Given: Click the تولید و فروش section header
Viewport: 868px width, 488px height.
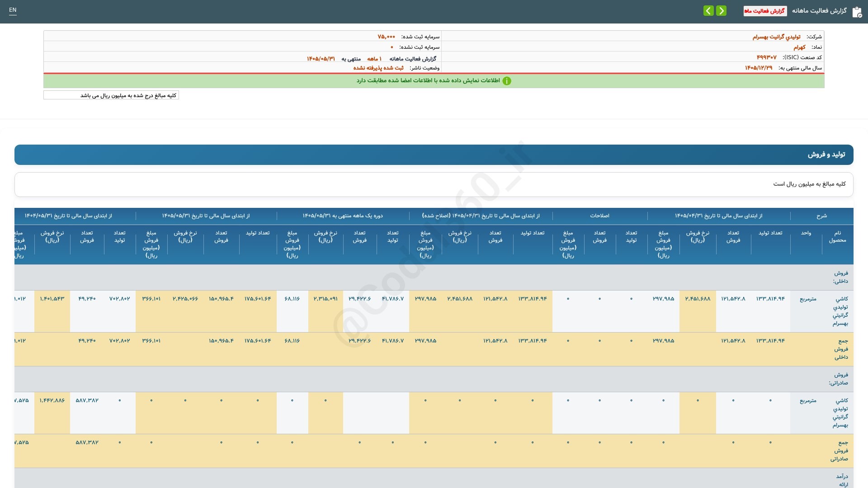Looking at the screenshot, I should click(434, 155).
